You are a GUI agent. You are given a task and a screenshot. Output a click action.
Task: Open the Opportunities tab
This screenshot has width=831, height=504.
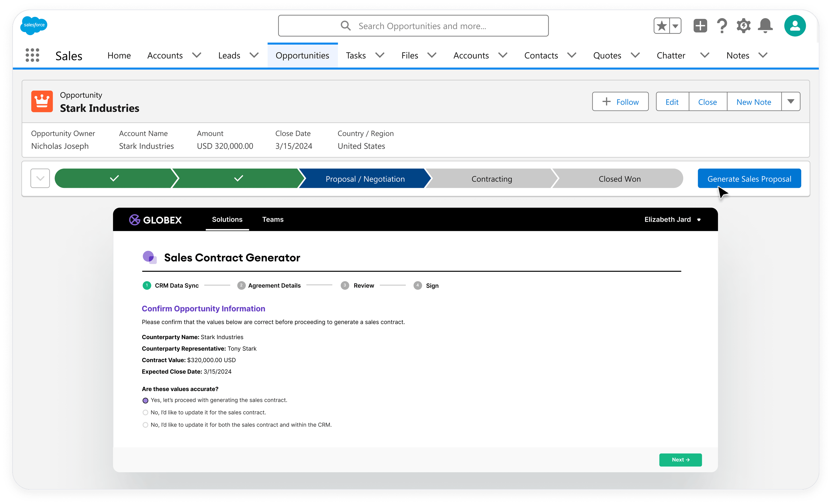coord(302,55)
